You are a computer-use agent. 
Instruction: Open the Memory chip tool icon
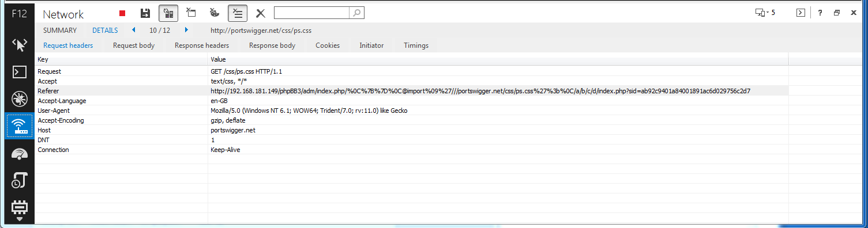pyautogui.click(x=20, y=207)
